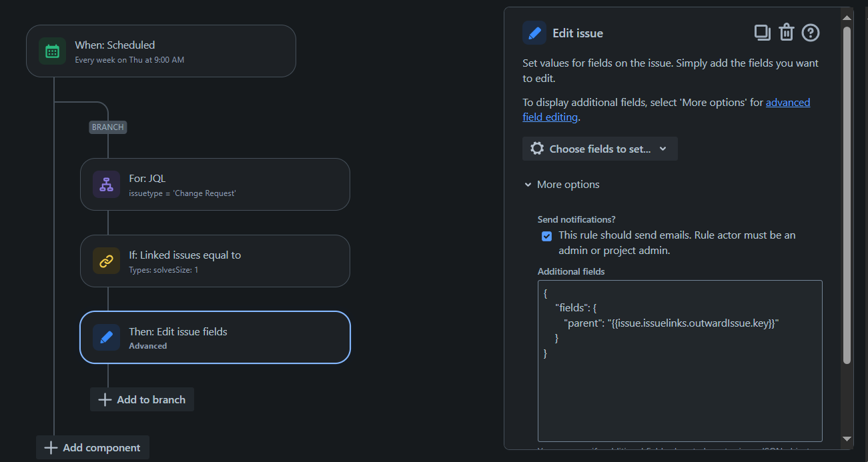Click the purple JQL branch icon
868x462 pixels.
coord(106,185)
